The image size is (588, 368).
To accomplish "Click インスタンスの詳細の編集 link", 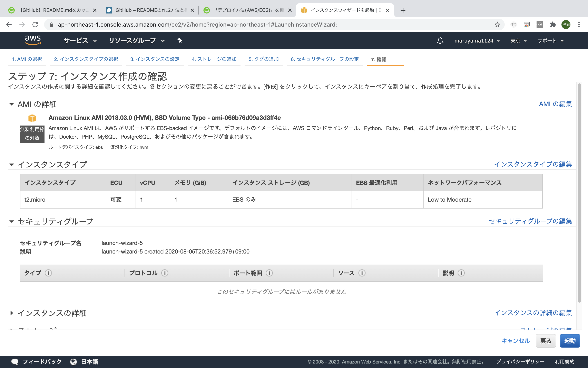I will click(533, 313).
